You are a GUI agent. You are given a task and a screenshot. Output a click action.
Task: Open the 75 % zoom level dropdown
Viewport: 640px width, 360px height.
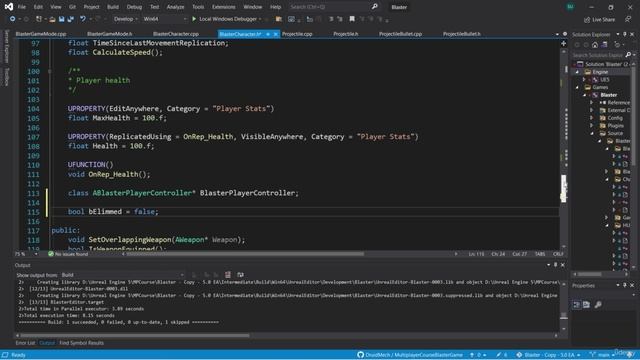click(27, 254)
